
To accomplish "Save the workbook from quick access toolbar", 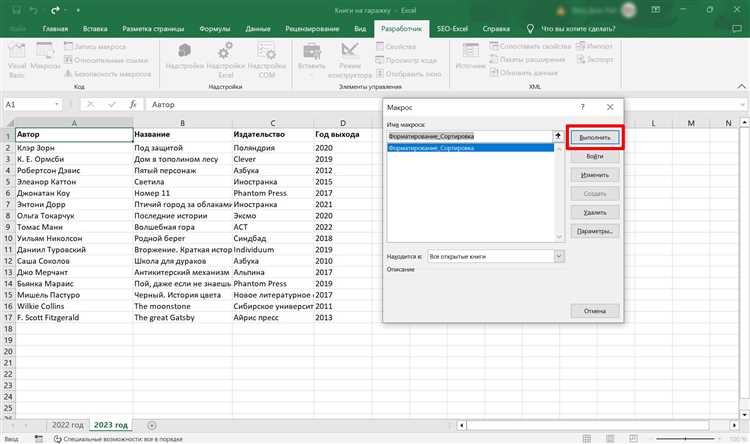I will 16,10.
